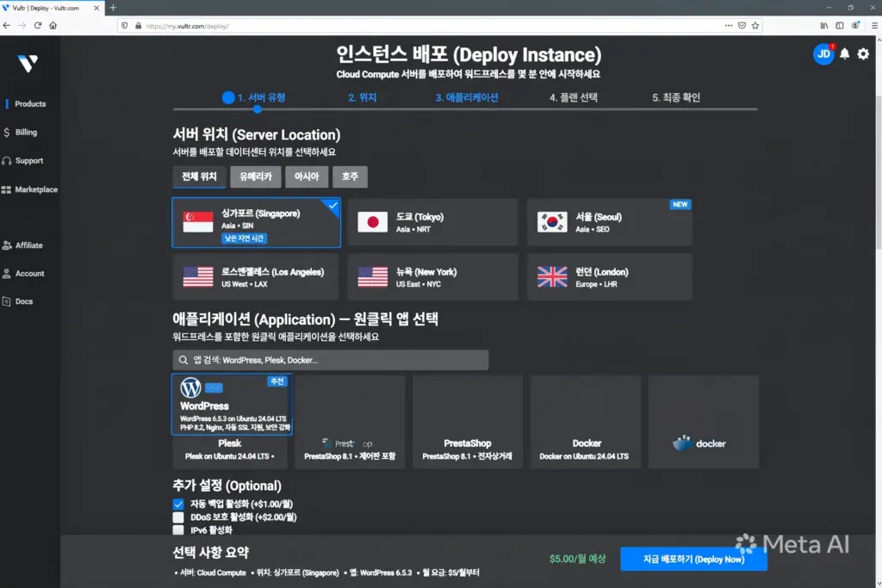This screenshot has width=882, height=588.
Task: Go to step 2. 위치
Action: pyautogui.click(x=363, y=98)
